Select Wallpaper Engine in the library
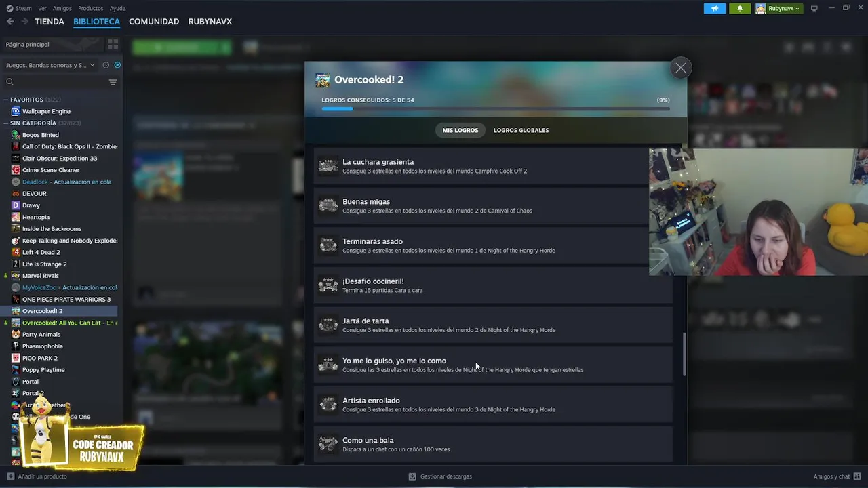The image size is (868, 488). pyautogui.click(x=46, y=111)
